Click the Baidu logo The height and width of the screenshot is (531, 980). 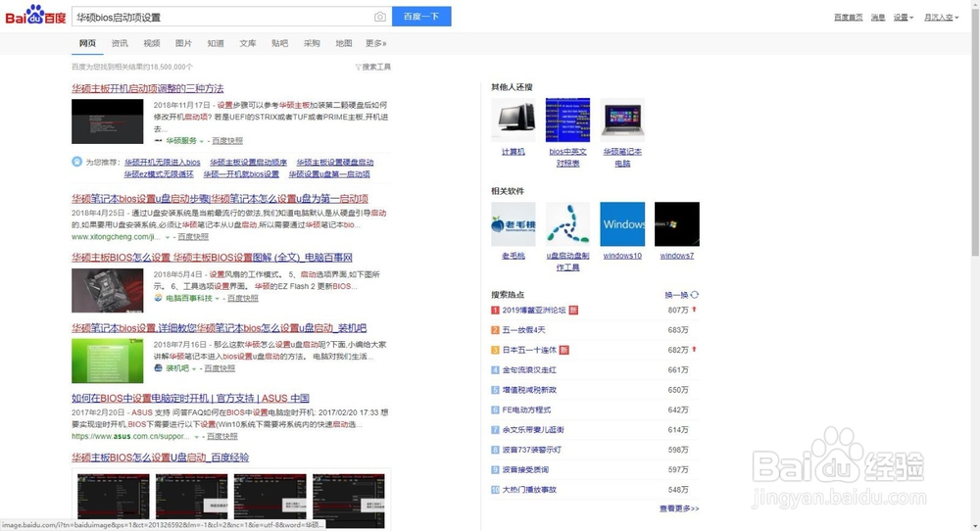[35, 16]
